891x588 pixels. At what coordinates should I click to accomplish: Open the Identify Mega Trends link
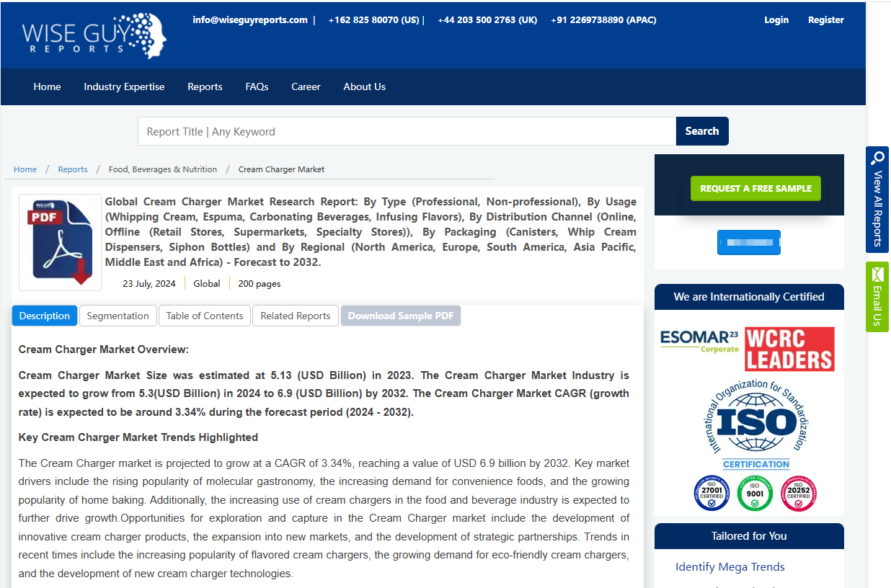(x=730, y=567)
